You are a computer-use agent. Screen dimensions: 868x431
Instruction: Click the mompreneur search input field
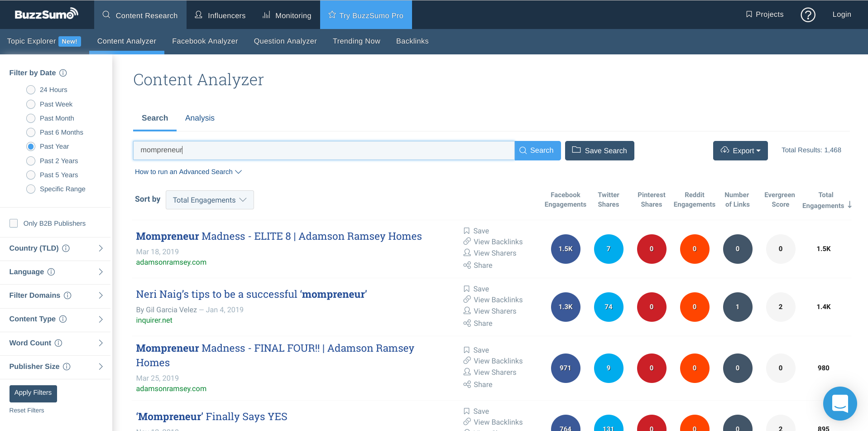[324, 150]
